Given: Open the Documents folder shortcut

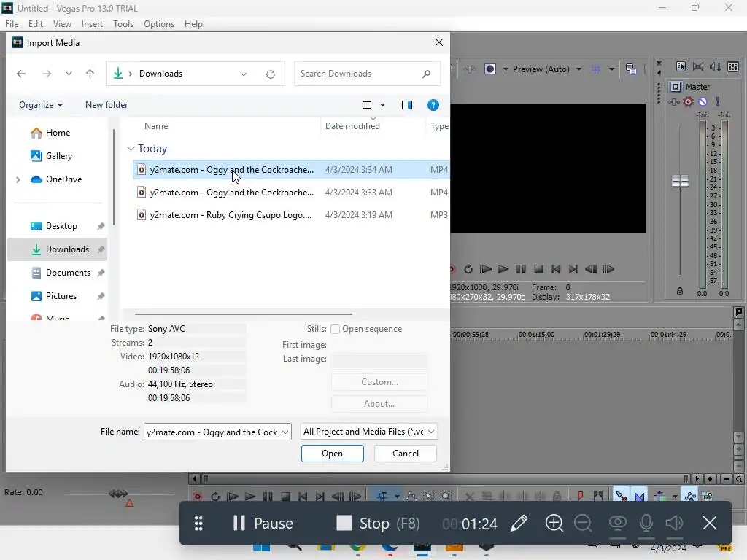Looking at the screenshot, I should pos(68,273).
